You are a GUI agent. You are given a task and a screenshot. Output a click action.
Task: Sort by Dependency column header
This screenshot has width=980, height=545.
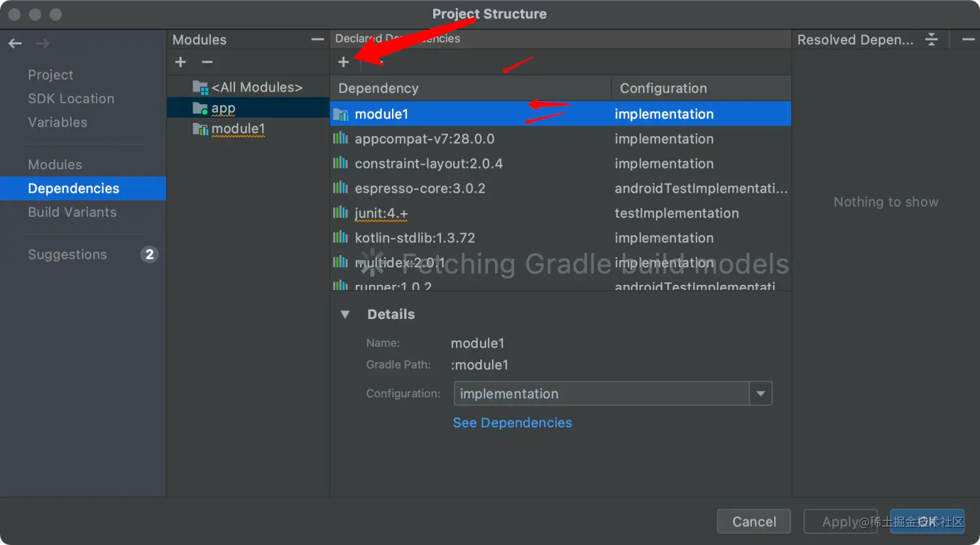[x=470, y=88]
